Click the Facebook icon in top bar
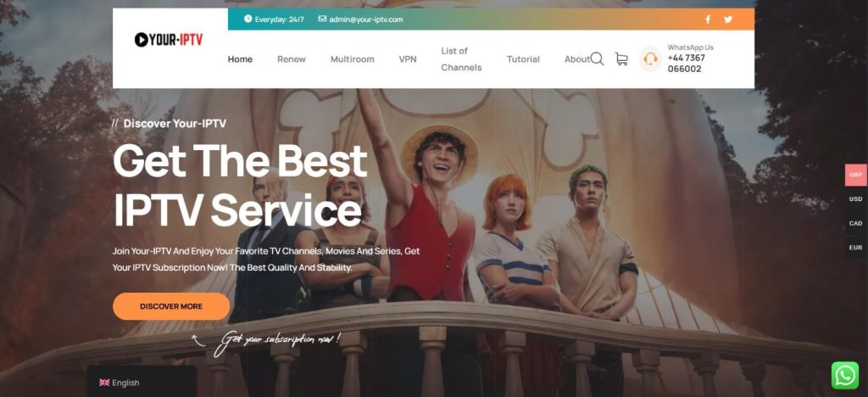 click(x=708, y=20)
